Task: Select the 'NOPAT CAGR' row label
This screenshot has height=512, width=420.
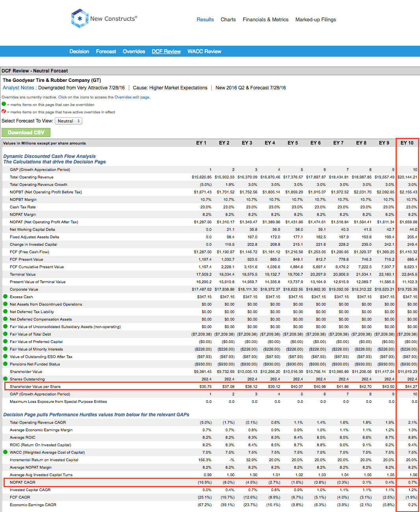Action: pos(22,482)
